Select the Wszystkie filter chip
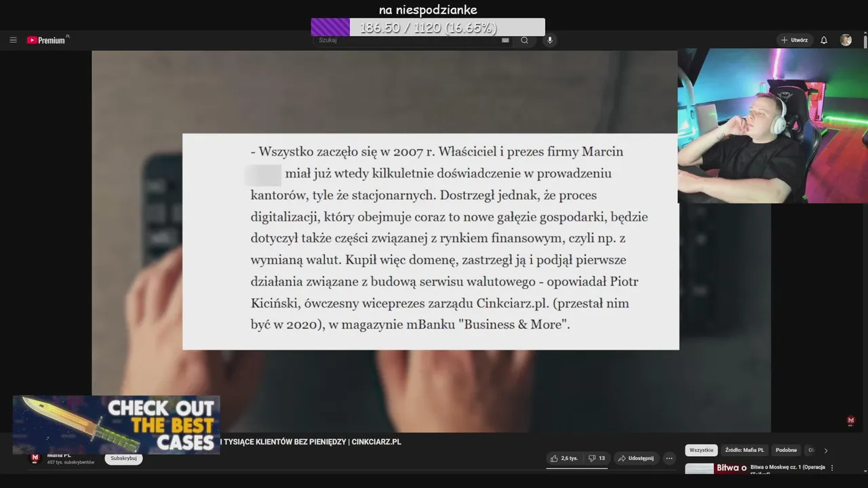The width and height of the screenshot is (868, 488). [x=701, y=450]
